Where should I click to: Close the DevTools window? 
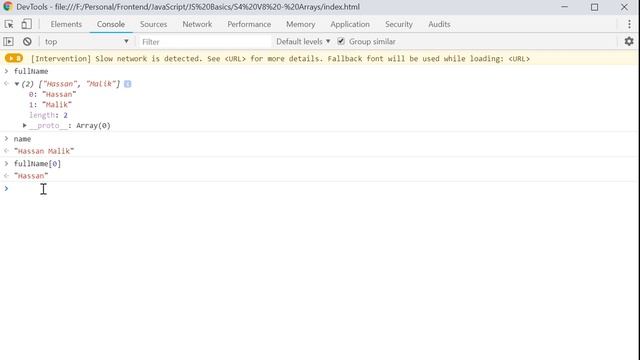(x=624, y=7)
